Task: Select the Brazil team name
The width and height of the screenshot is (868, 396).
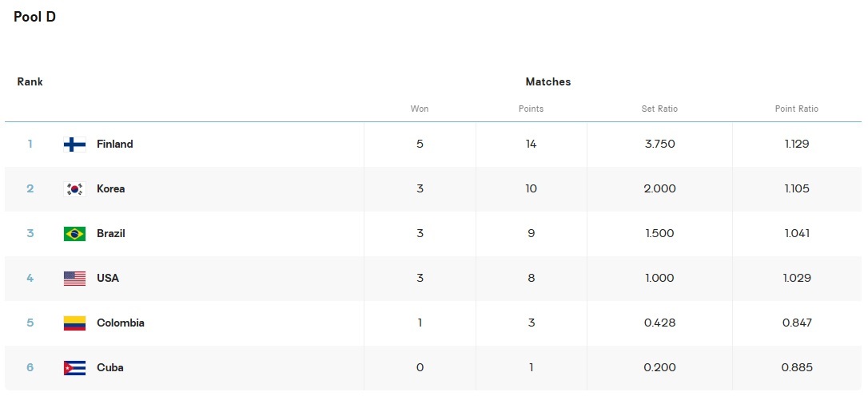Action: pyautogui.click(x=111, y=234)
